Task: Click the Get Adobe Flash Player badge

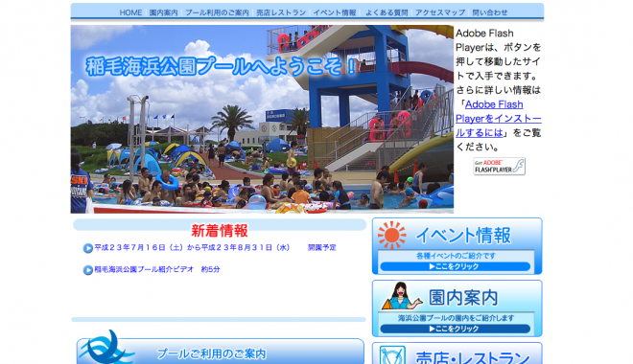Action: pyautogui.click(x=499, y=166)
